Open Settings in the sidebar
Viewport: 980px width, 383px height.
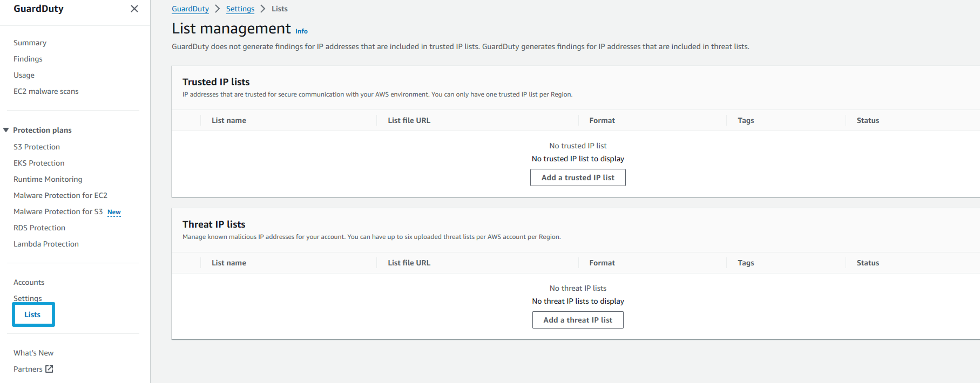28,298
